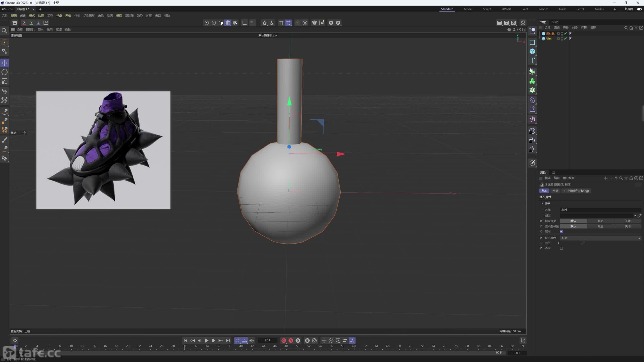Select the Rotate tool
644x362 pixels.
pos(5,72)
